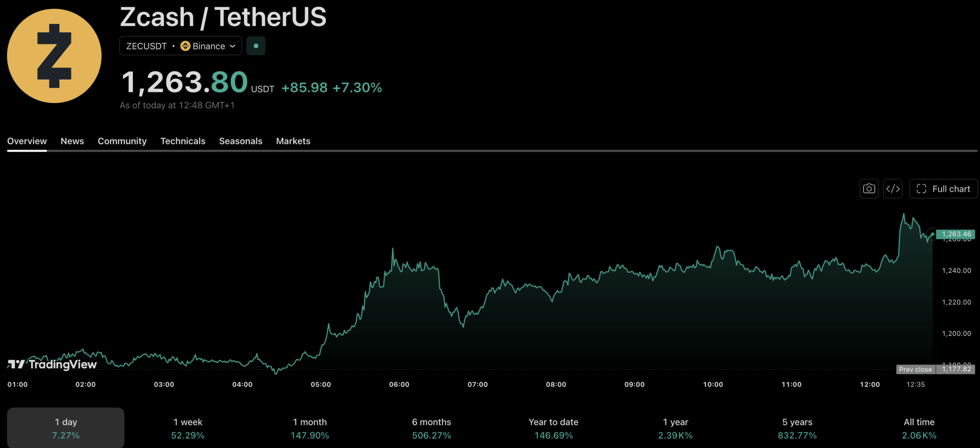Click the 09:00 time axis label
Screen dimensions: 980x448
(x=634, y=384)
